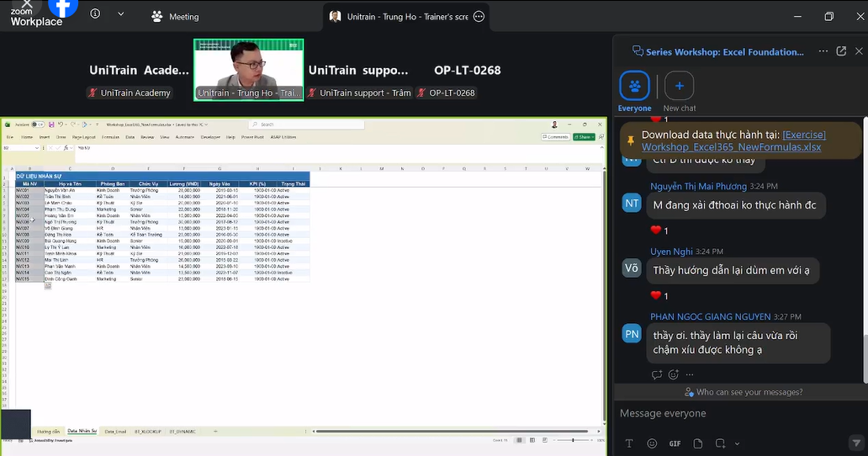The width and height of the screenshot is (868, 456).
Task: Add emoji reaction to Giang Nguyen's message
Action: point(673,374)
